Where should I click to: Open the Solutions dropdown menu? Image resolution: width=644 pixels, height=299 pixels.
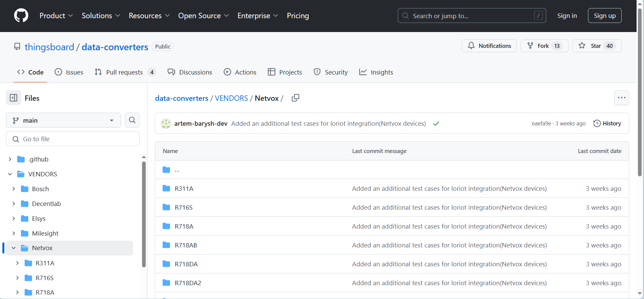tap(101, 16)
